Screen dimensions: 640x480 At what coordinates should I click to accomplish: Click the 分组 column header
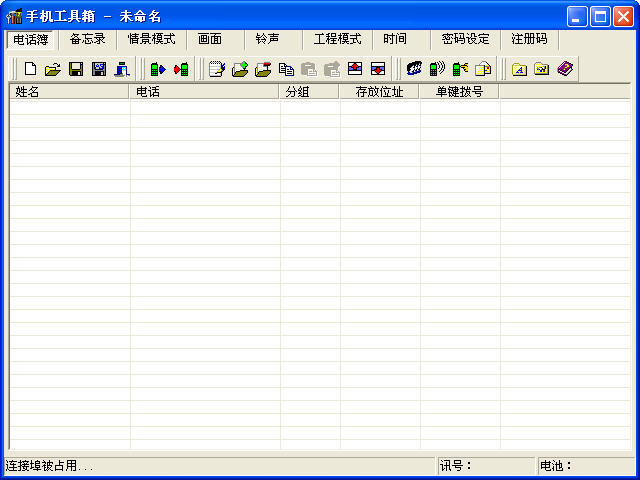coord(309,92)
